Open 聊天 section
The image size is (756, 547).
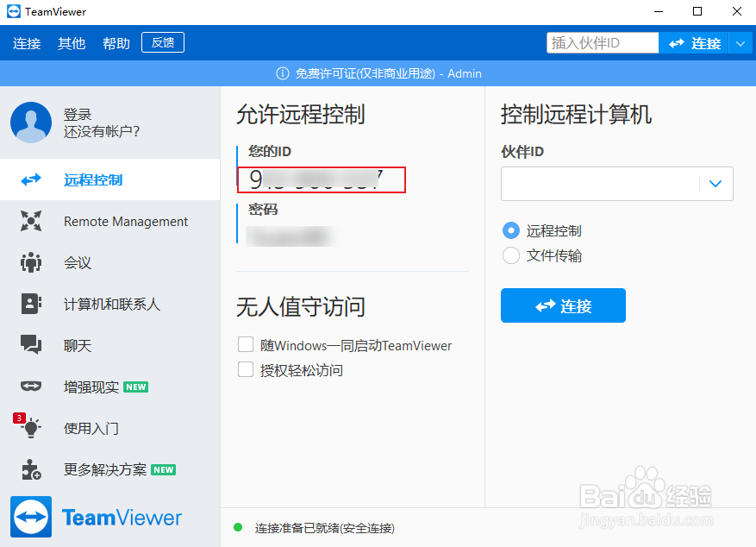[x=110, y=345]
